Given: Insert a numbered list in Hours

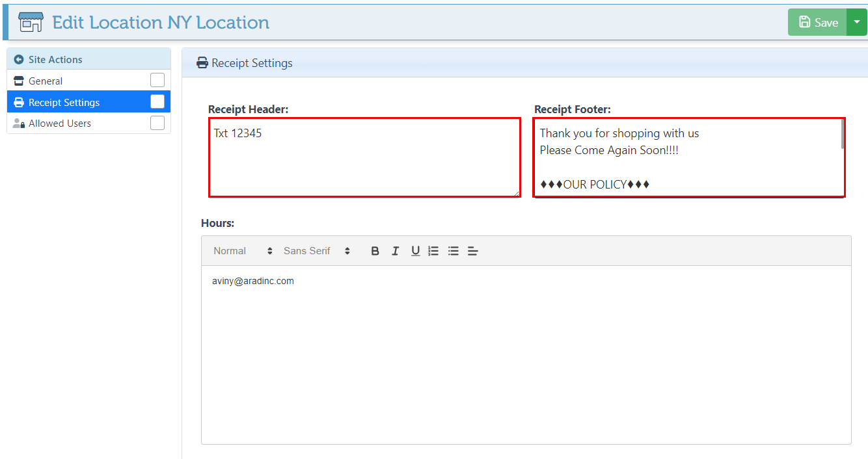Looking at the screenshot, I should 434,251.
